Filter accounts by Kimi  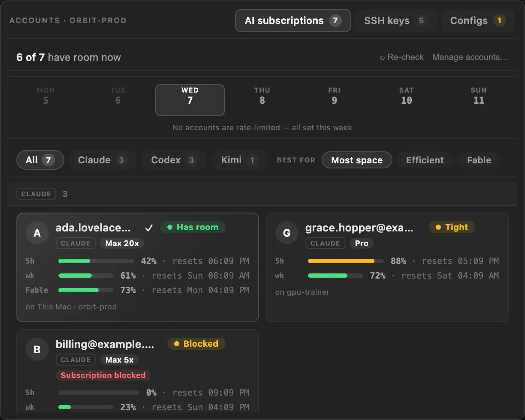(x=240, y=160)
